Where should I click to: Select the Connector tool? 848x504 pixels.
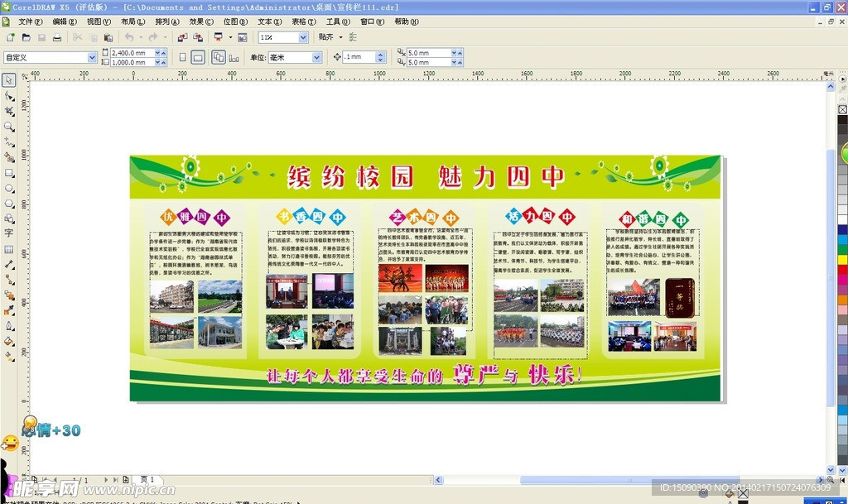coord(8,279)
